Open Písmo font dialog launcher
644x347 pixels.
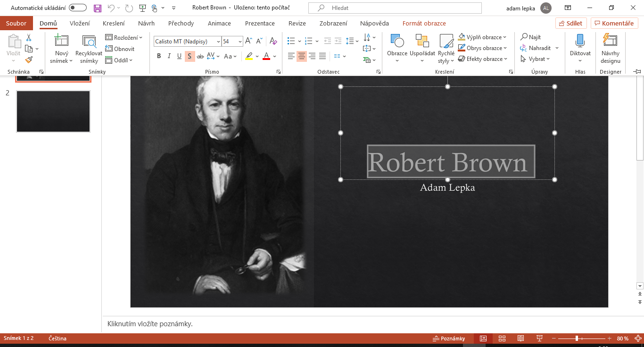click(279, 72)
